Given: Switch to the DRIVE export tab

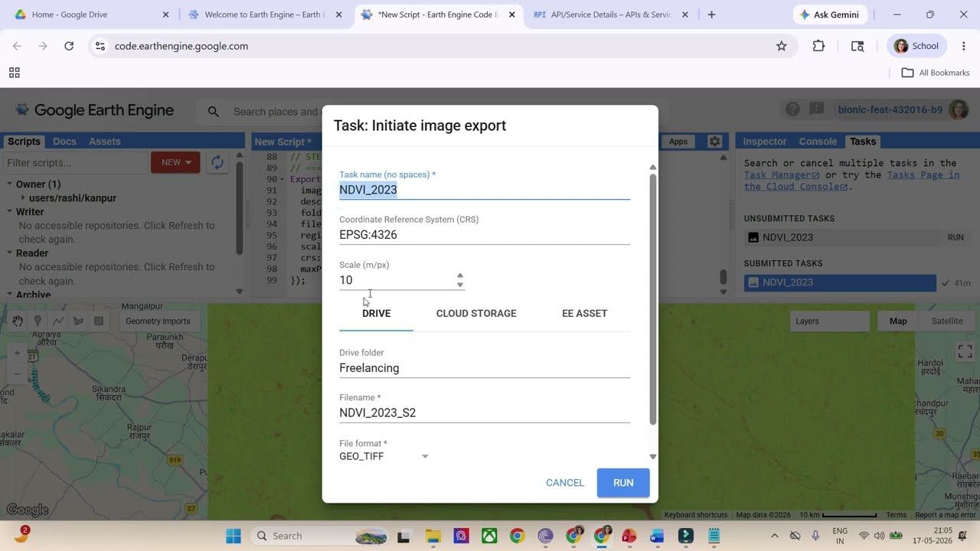Looking at the screenshot, I should [377, 314].
